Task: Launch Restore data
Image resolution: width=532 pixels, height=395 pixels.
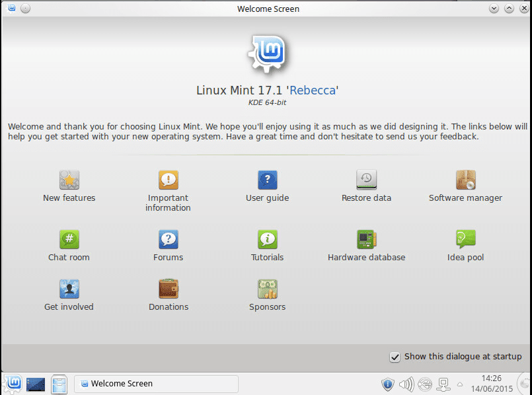Action: click(366, 179)
